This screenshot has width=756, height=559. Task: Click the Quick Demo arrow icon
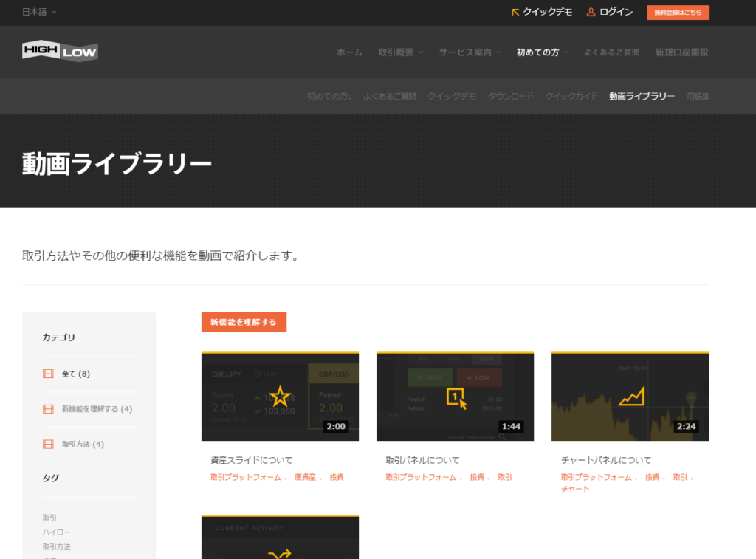pos(515,12)
